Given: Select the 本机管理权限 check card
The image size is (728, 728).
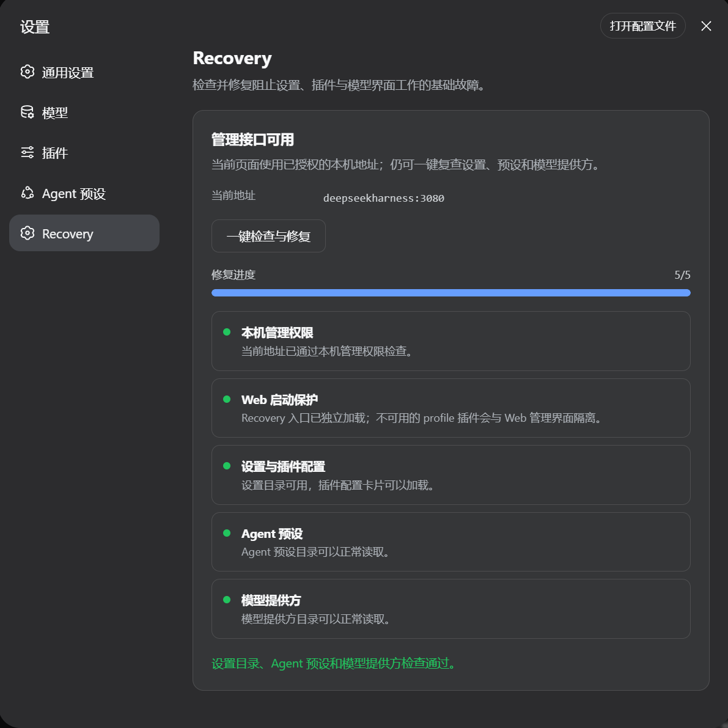Looking at the screenshot, I should tap(451, 341).
